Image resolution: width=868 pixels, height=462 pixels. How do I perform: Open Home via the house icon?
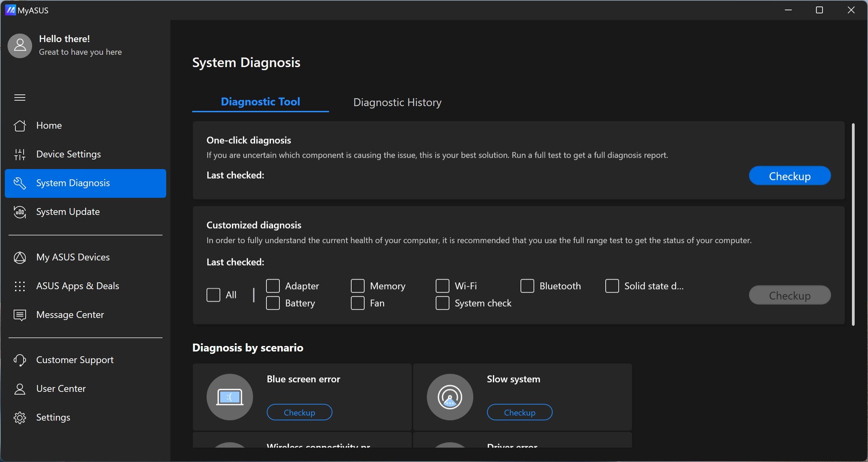[20, 126]
